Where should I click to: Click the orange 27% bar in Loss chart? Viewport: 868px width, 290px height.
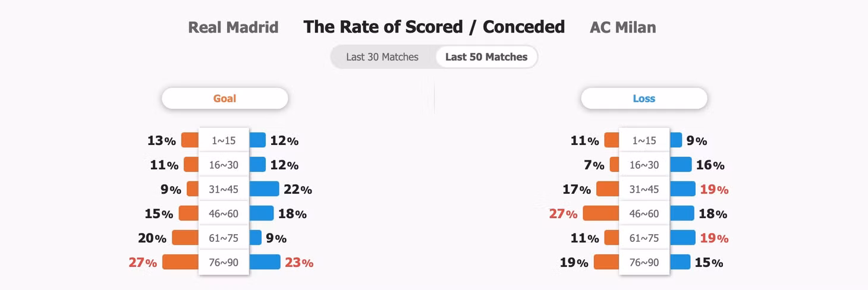601,213
